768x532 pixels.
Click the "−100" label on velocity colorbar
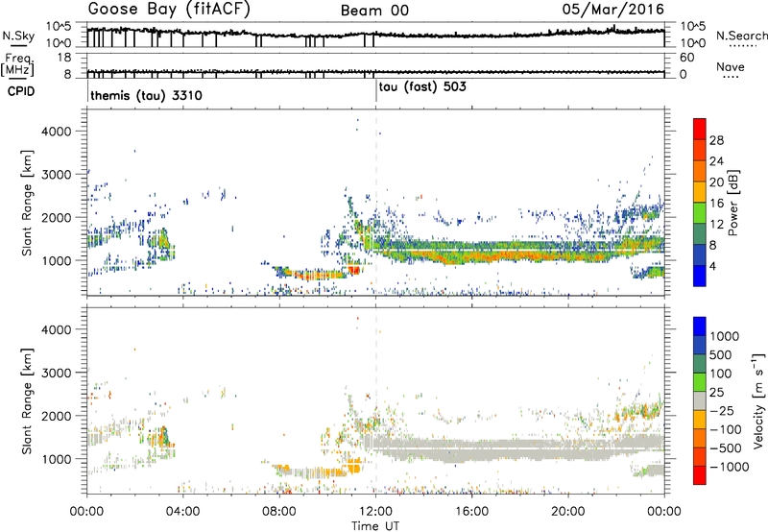[x=726, y=429]
